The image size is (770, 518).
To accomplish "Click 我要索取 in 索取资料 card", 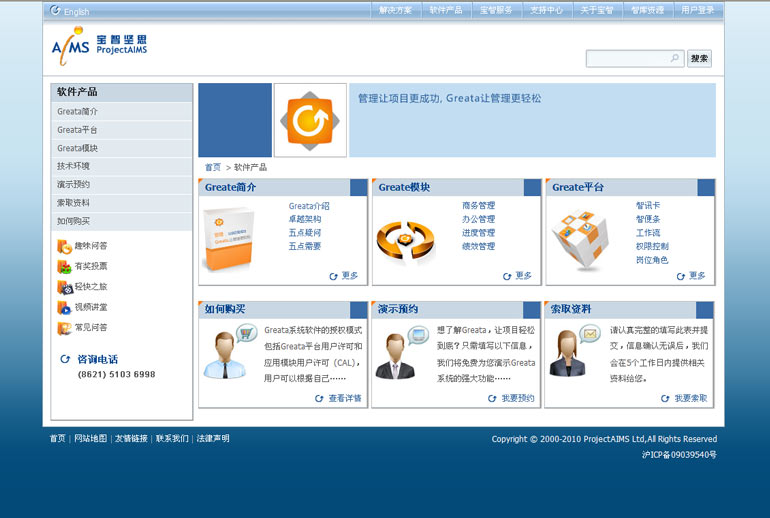I will pos(690,398).
